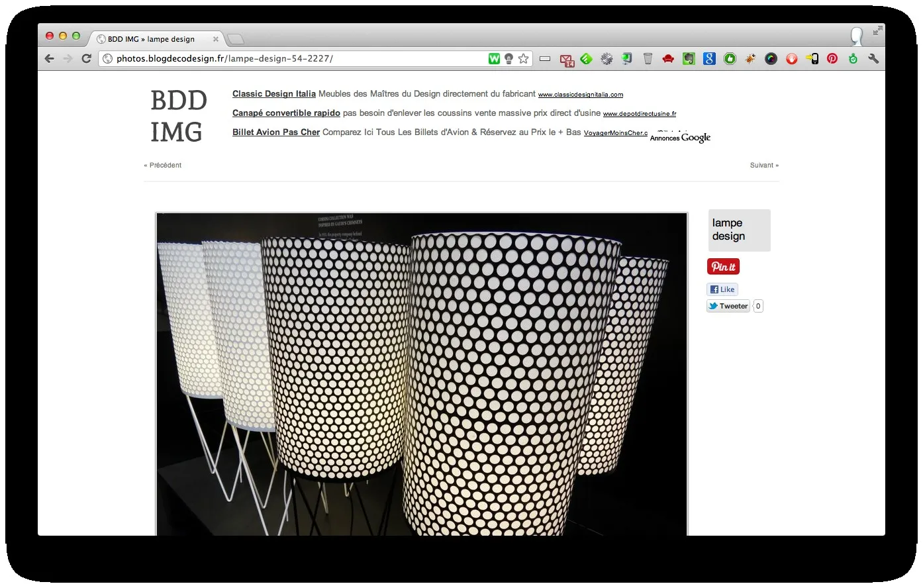Share via the Tweeter button
The height and width of the screenshot is (588, 923).
728,306
